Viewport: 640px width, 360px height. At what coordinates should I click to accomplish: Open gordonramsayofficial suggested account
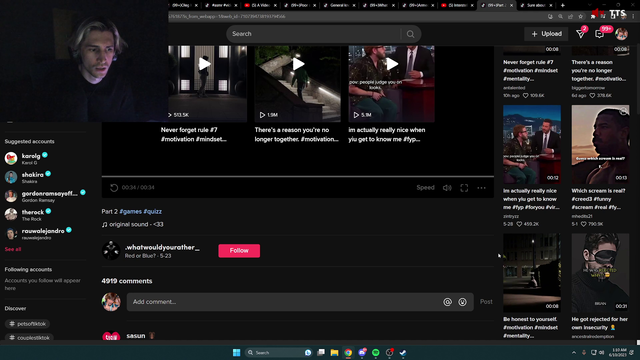click(x=45, y=196)
